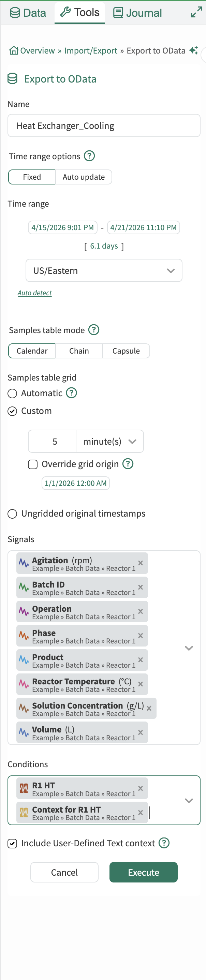Screen dimensions: 206x980
Task: Click the Execute button
Action: click(143, 872)
